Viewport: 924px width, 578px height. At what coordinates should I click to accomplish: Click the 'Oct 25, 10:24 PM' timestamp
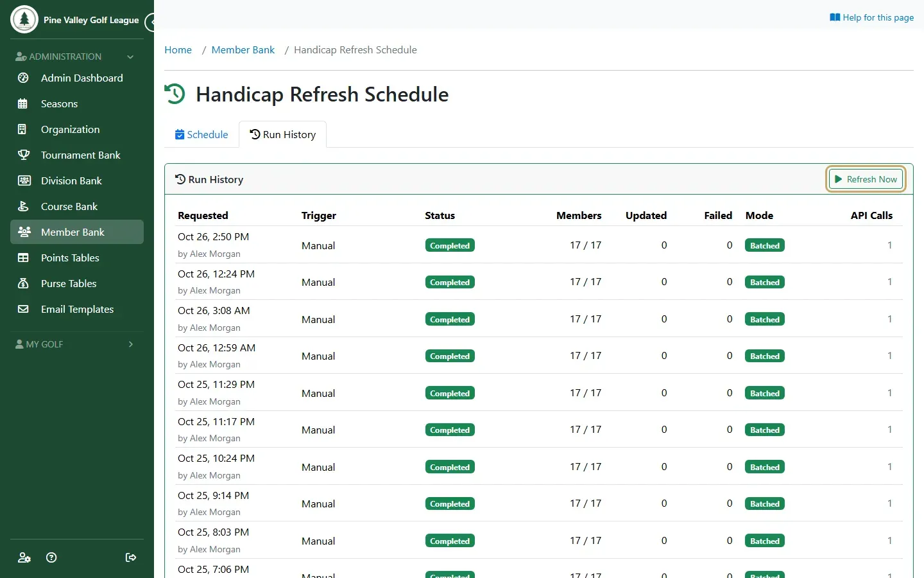[x=216, y=458]
